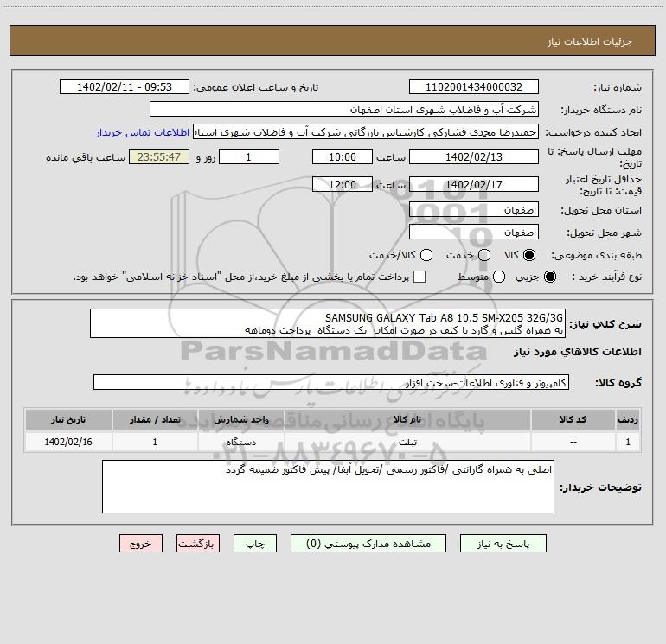Click the استان محل تحویل field اصفهان
666x644 pixels.
(x=474, y=210)
